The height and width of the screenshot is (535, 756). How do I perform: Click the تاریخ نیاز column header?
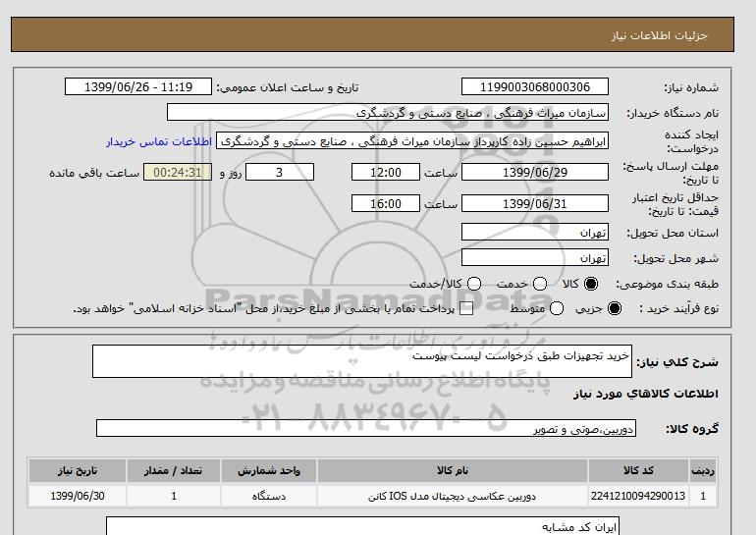(x=78, y=471)
